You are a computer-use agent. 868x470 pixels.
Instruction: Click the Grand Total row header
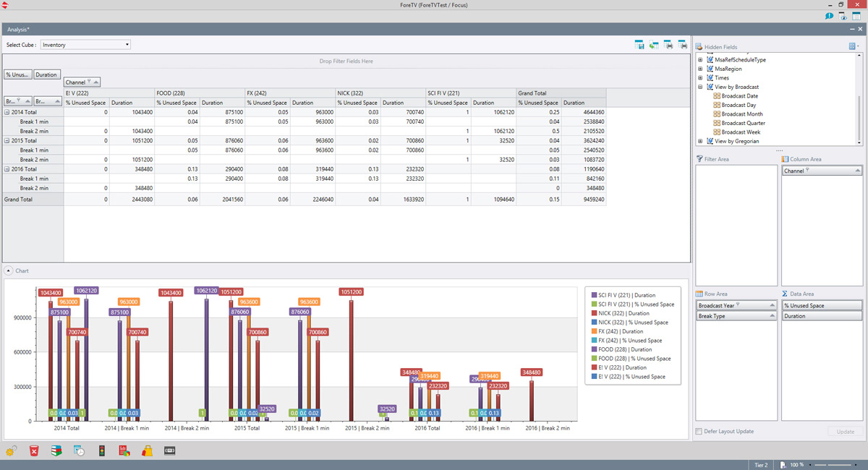[33, 199]
